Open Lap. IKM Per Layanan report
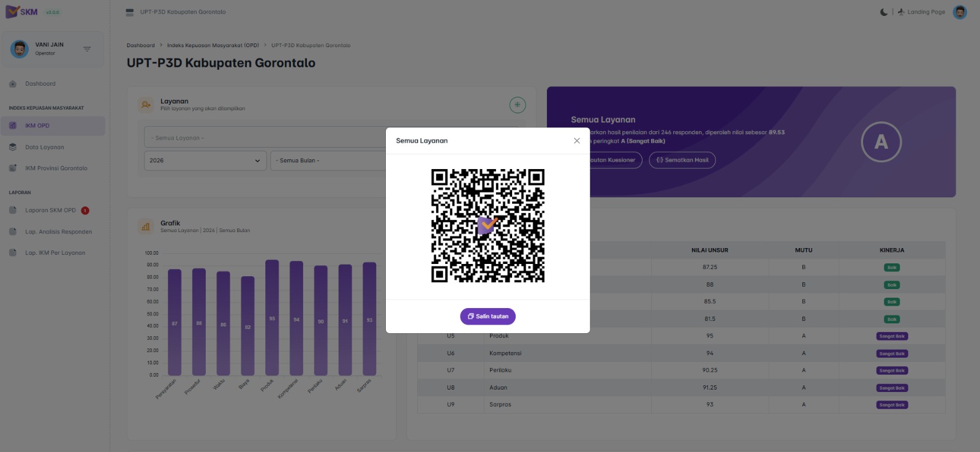This screenshot has width=980, height=452. 55,253
